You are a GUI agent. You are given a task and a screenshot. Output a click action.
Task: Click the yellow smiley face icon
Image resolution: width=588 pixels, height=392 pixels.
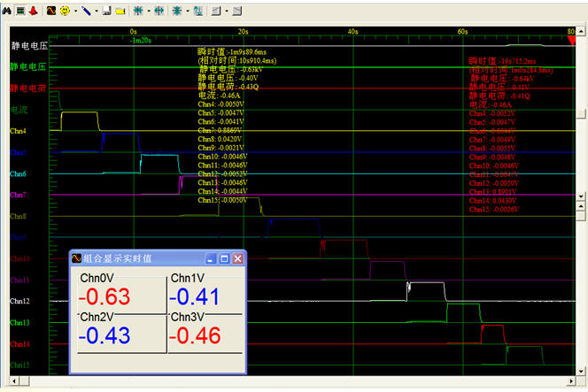point(65,11)
